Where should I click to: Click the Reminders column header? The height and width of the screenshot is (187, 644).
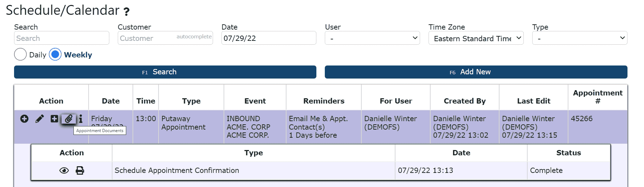324,101
